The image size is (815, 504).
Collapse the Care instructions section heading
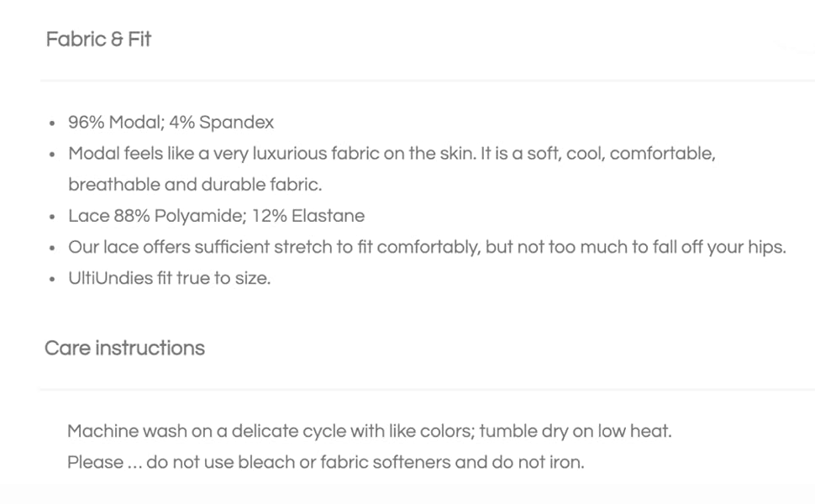(x=124, y=348)
